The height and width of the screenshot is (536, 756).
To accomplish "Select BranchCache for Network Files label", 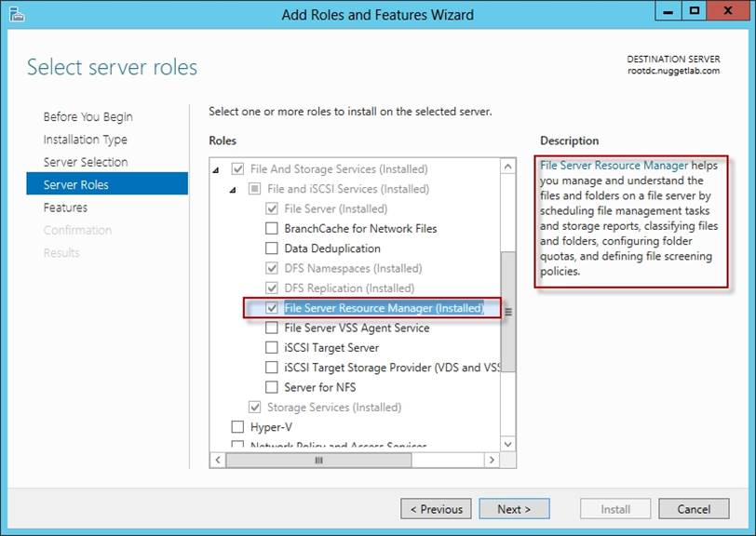I will click(x=360, y=229).
